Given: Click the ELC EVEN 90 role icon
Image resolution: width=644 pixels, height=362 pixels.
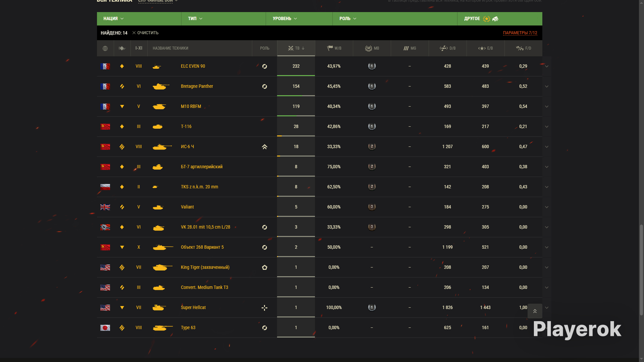Looking at the screenshot, I should pyautogui.click(x=265, y=66).
